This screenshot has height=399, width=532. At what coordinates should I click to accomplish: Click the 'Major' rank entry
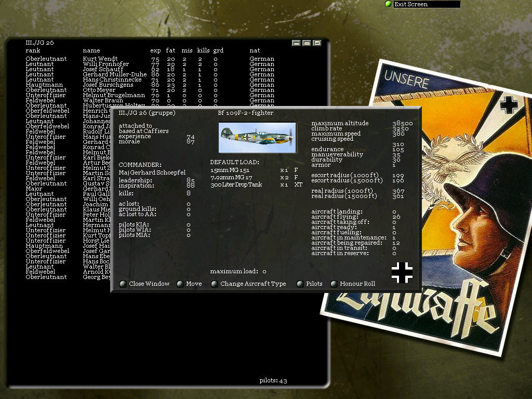(34, 189)
